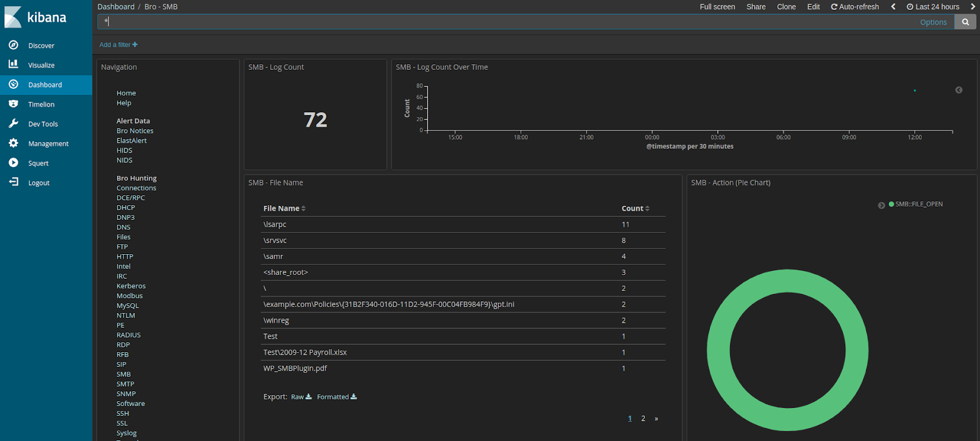Open HIDS dashboard link
Screen dimensions: 980x441
tap(124, 151)
